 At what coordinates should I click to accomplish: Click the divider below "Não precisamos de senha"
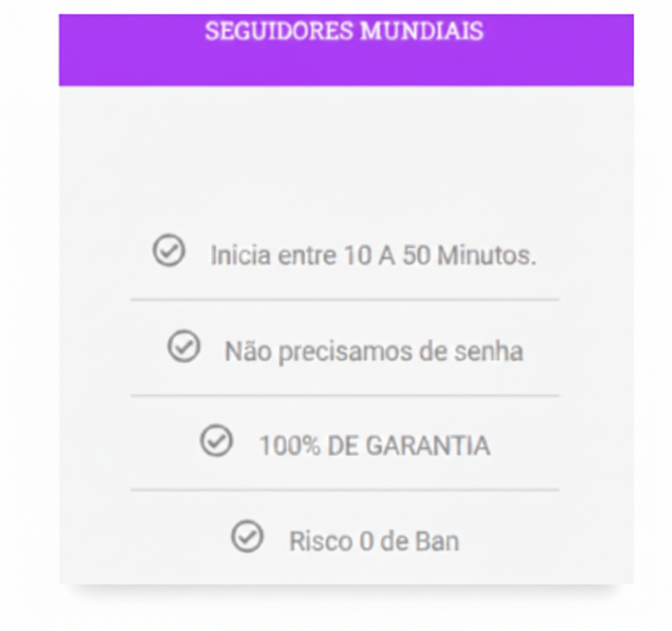(x=344, y=395)
